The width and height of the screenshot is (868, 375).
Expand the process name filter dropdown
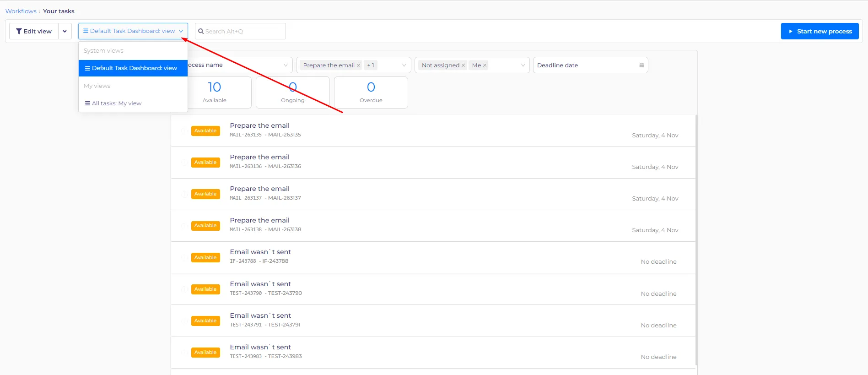(286, 65)
